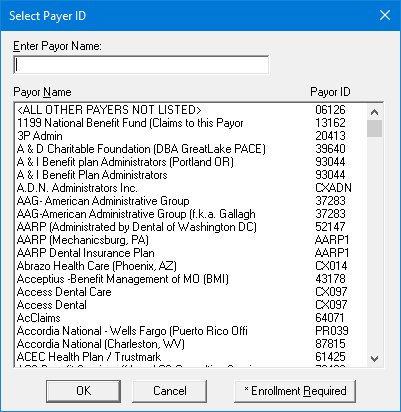Click the list scrollbar thumb
The image size is (401, 412).
click(x=374, y=128)
